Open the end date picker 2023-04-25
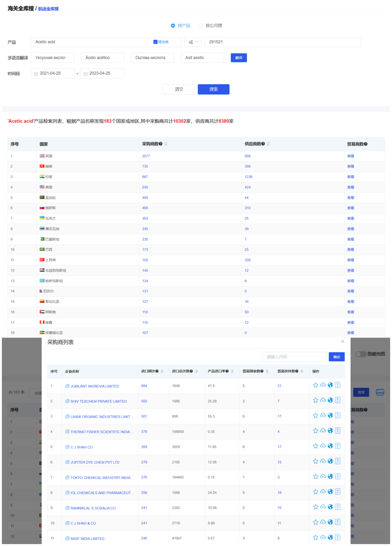Image resolution: width=392 pixels, height=546 pixels. coord(102,74)
